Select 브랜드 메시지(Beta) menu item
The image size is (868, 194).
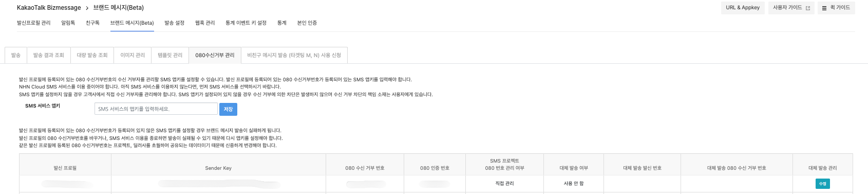pyautogui.click(x=132, y=23)
